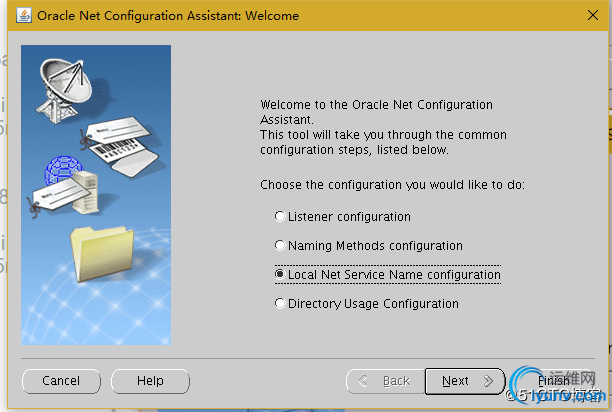Click the "Directory Usage Configuration" label text
The width and height of the screenshot is (612, 412).
373,304
